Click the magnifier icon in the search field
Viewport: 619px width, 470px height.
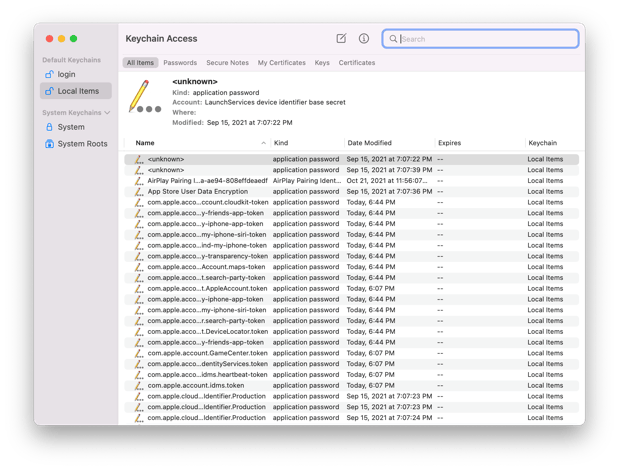pos(393,39)
